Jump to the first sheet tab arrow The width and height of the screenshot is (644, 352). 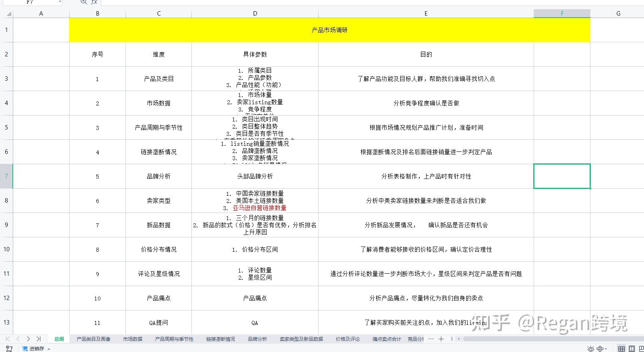point(8,339)
